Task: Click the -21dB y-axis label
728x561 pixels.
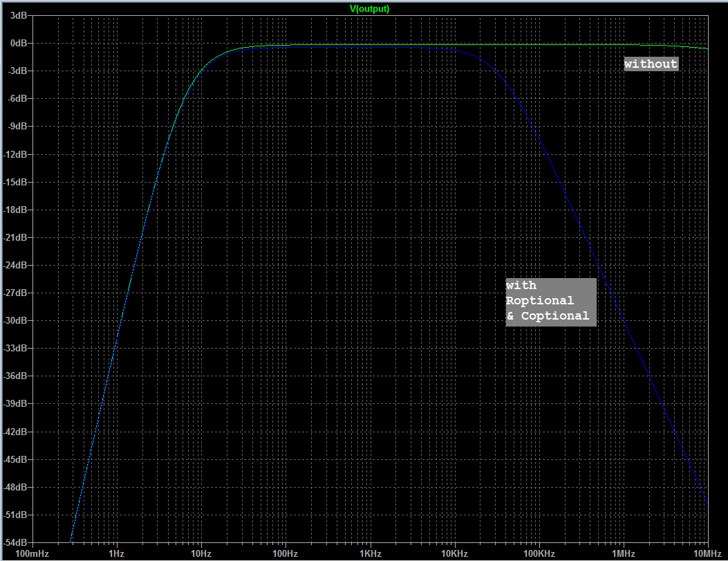Action: click(15, 238)
